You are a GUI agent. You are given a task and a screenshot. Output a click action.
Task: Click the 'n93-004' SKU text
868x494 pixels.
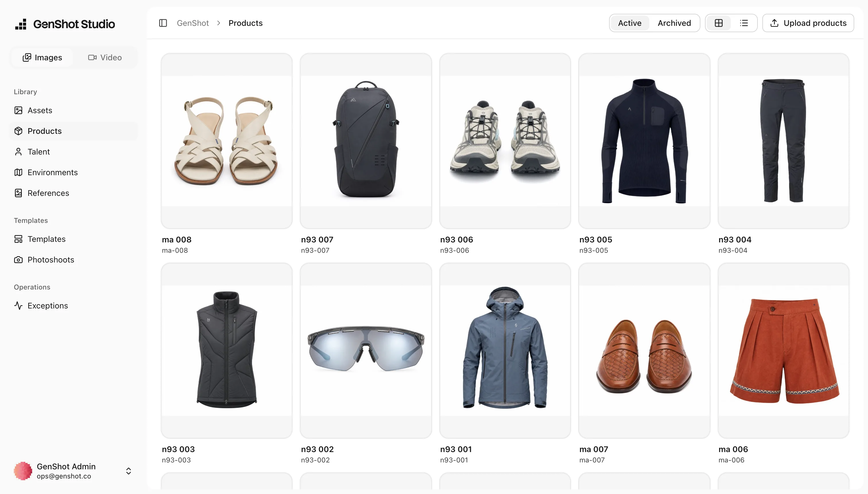[x=733, y=250]
